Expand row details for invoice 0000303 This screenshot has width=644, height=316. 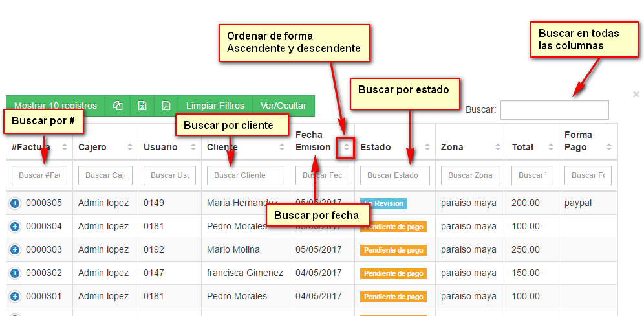pyautogui.click(x=15, y=250)
